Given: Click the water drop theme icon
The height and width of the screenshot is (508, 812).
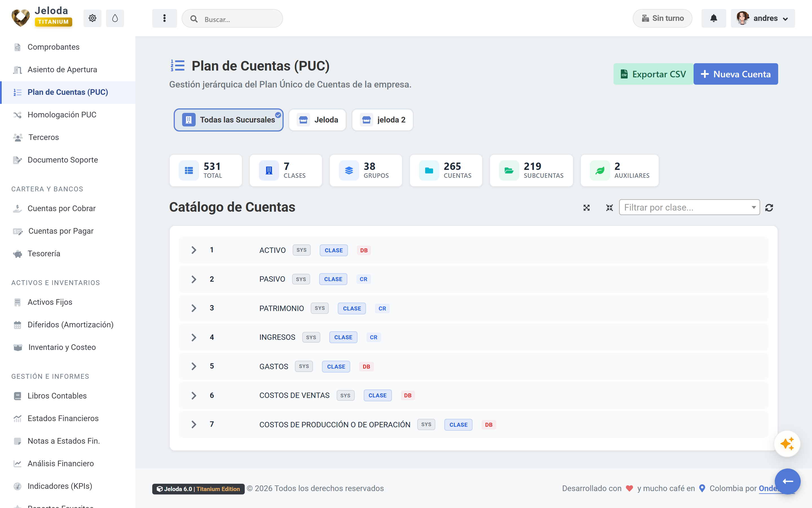Looking at the screenshot, I should click(115, 18).
